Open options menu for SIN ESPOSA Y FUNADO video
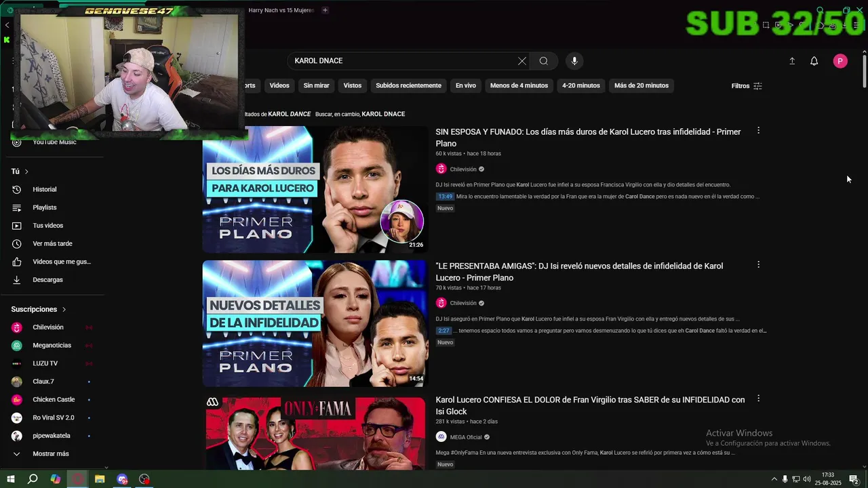The width and height of the screenshot is (868, 488). point(758,131)
